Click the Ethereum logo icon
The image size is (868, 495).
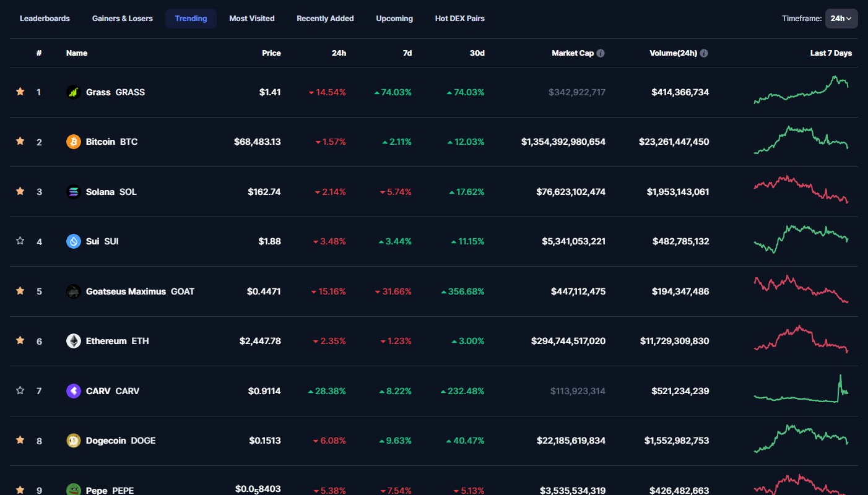[x=74, y=341]
